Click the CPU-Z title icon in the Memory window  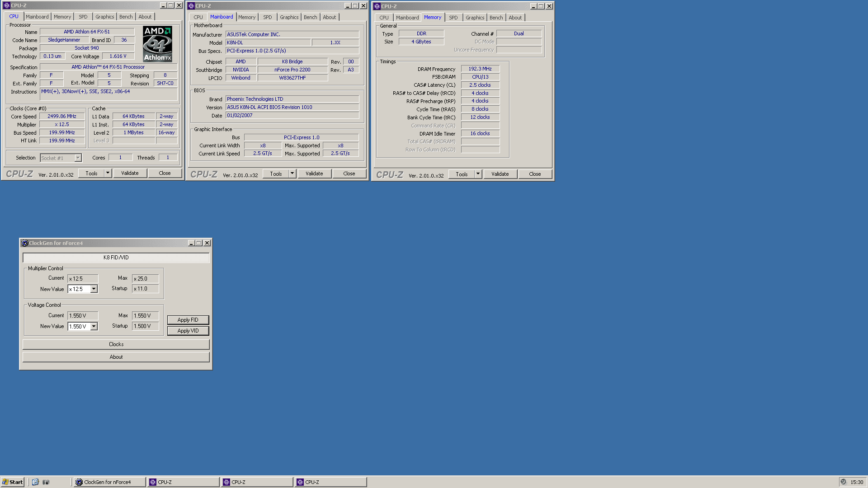pos(377,6)
